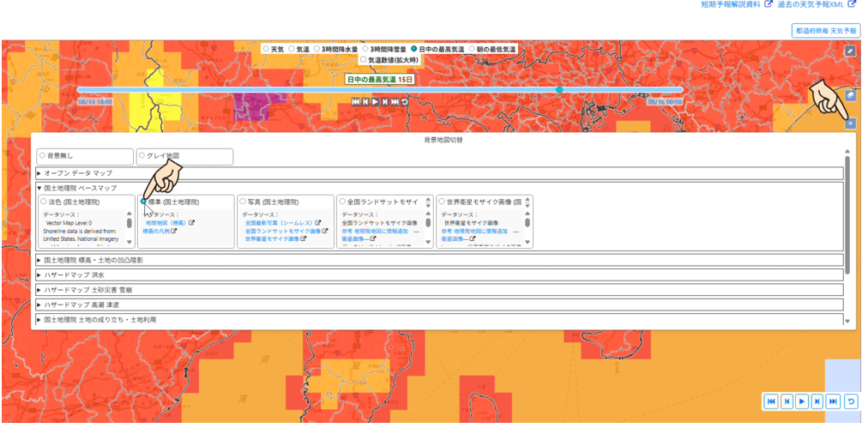
Task: Close the 背景地図切替 panel with the X icon
Action: 849,123
